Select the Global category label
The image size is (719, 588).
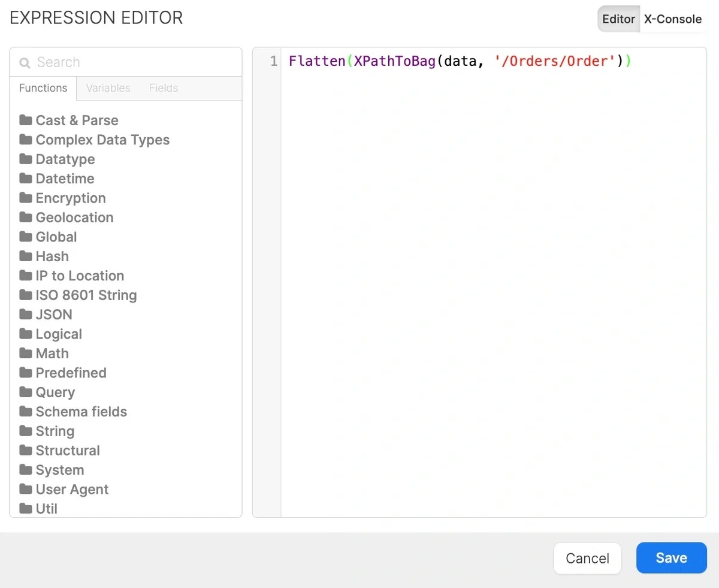(56, 237)
